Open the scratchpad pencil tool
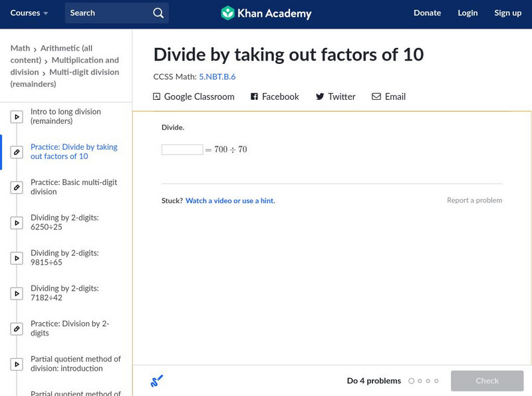 click(x=157, y=381)
